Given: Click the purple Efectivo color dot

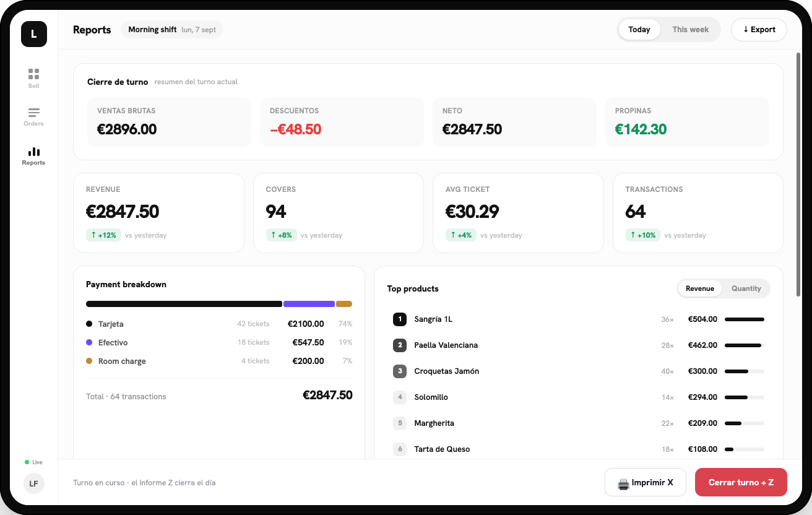Looking at the screenshot, I should coord(89,342).
